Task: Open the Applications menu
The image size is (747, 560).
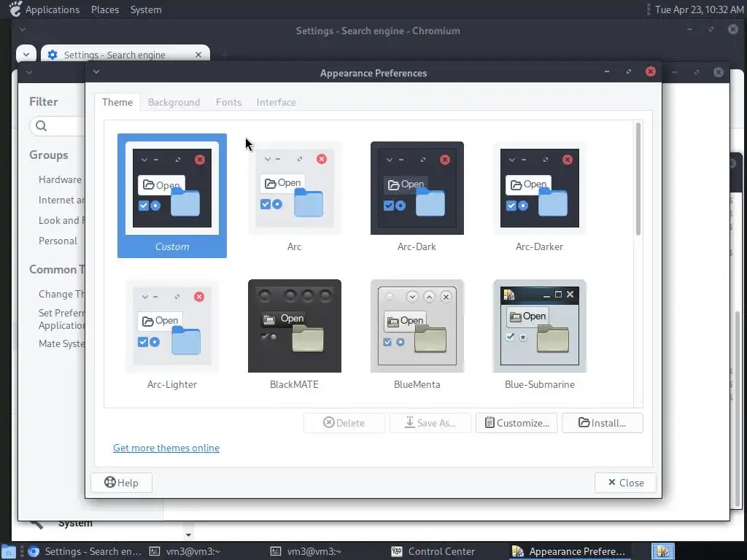Action: pos(53,9)
